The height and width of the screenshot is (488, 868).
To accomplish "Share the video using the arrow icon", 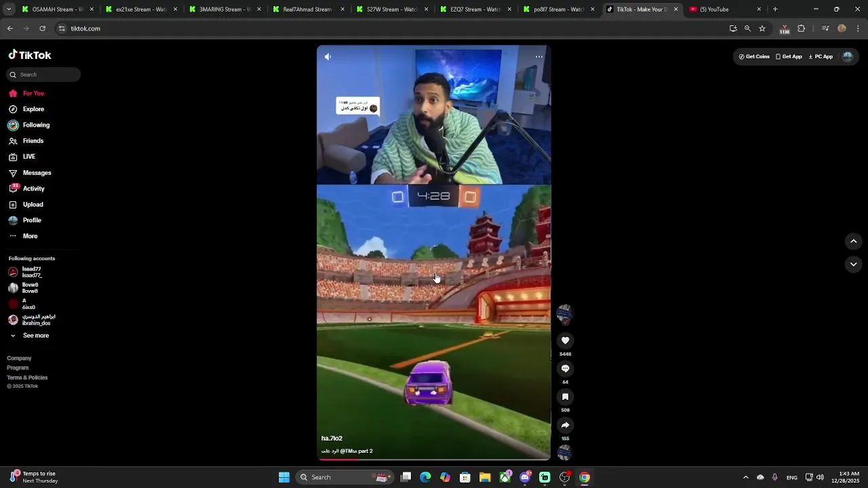I will (565, 425).
